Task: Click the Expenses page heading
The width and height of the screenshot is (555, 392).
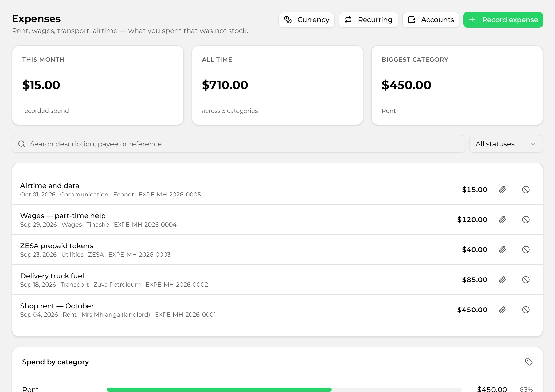Action: tap(36, 19)
